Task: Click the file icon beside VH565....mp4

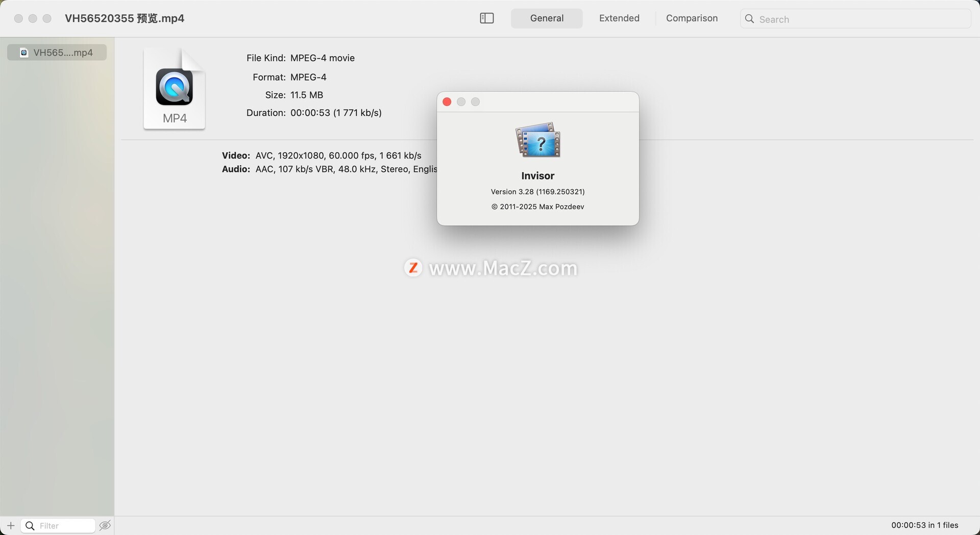Action: (x=23, y=53)
